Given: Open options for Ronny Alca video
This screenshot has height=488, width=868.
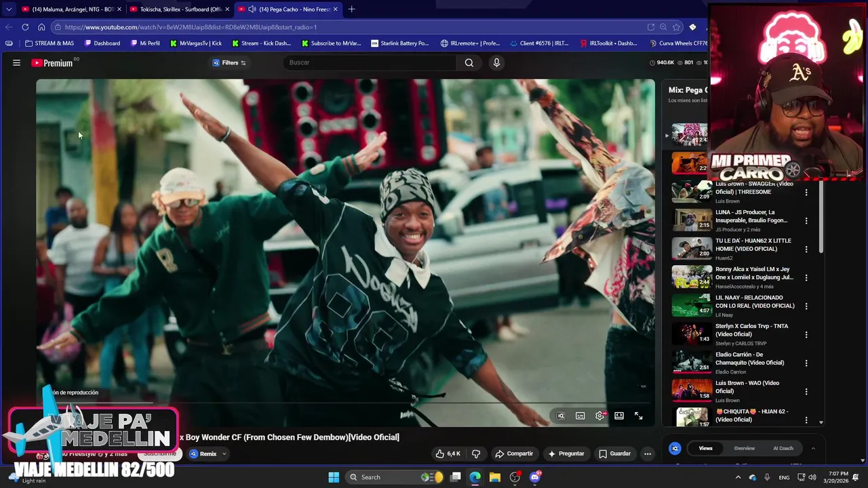Looking at the screenshot, I should [806, 278].
